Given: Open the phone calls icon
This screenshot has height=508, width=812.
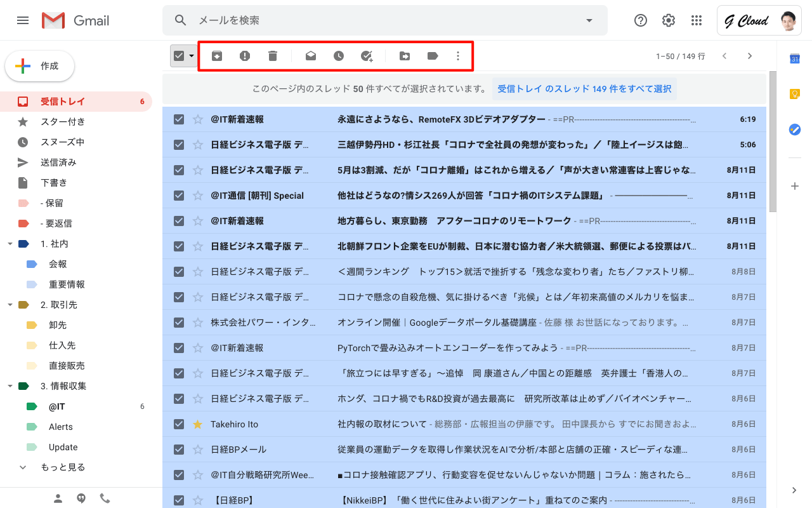Looking at the screenshot, I should pyautogui.click(x=105, y=498).
